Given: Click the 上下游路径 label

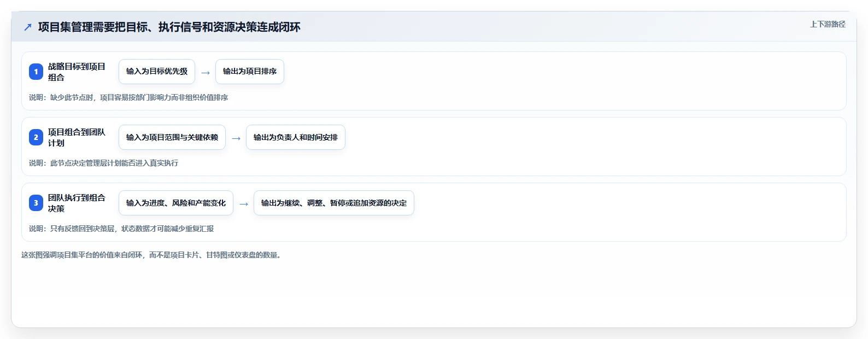Looking at the screenshot, I should tap(828, 24).
